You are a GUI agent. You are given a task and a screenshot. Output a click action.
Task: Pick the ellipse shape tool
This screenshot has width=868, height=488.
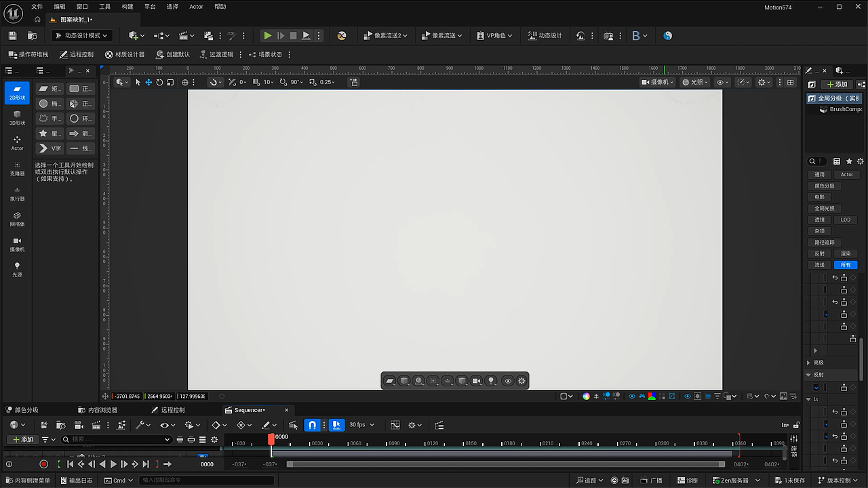(x=50, y=104)
